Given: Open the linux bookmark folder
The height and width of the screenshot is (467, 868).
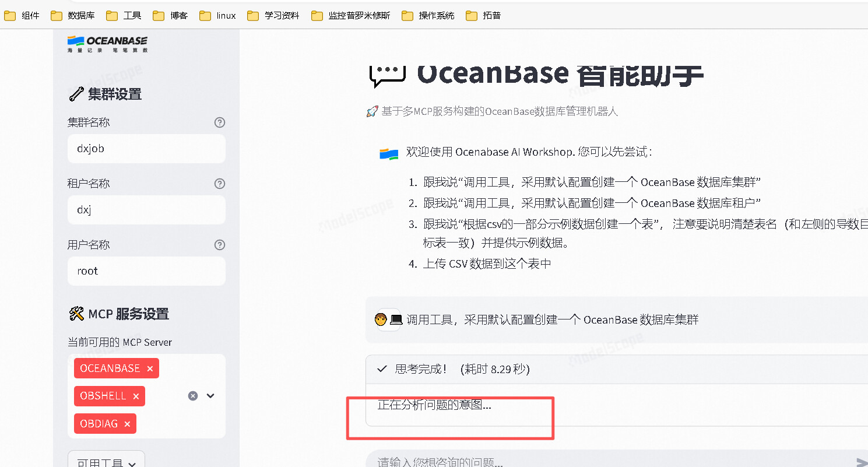Looking at the screenshot, I should coord(218,16).
